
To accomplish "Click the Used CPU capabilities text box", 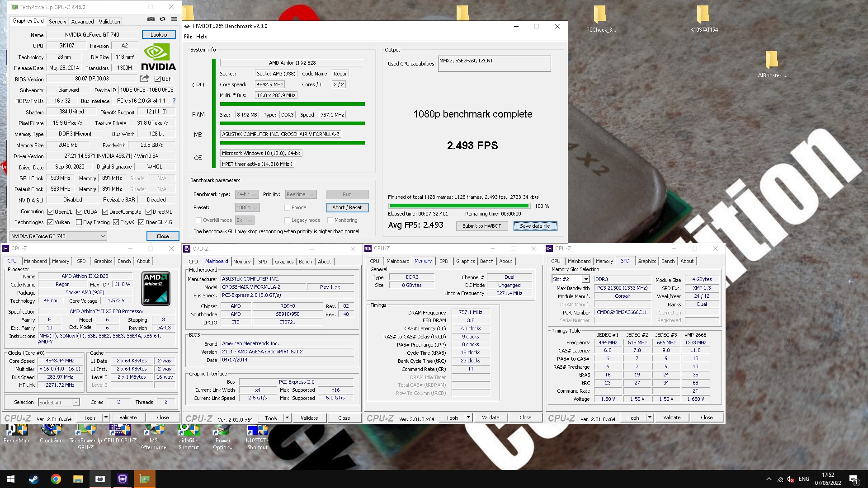I will [494, 64].
